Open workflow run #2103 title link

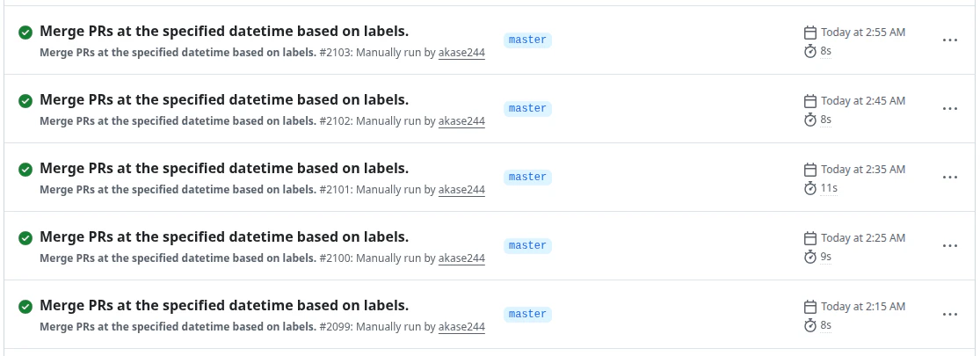point(224,31)
